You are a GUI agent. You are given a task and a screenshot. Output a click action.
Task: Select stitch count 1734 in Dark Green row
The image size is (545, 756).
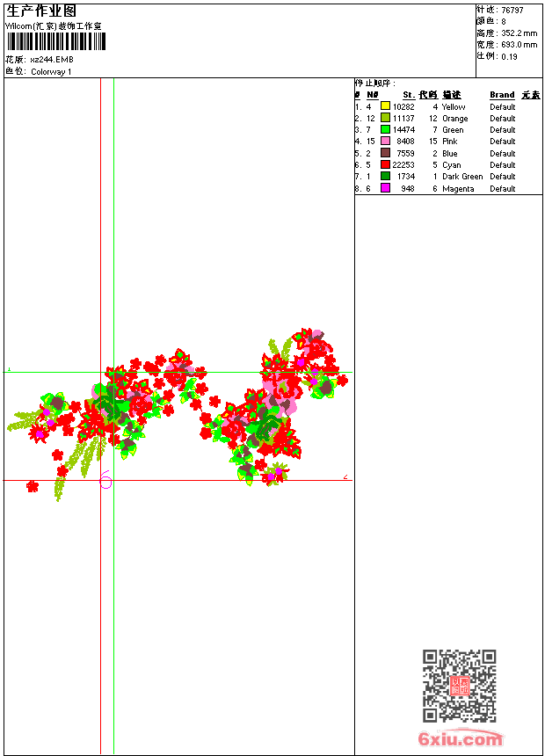[406, 177]
